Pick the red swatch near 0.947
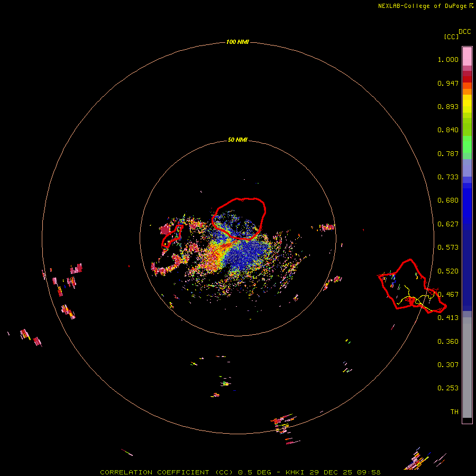Viewport: 476px width, 476px height. [467, 79]
